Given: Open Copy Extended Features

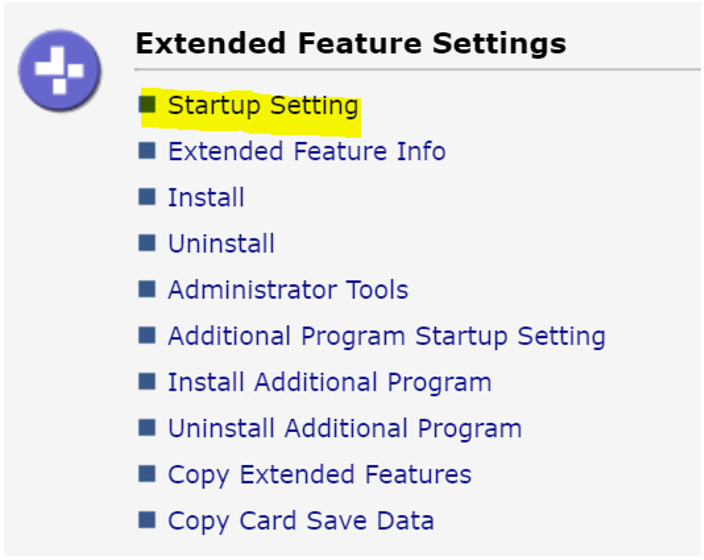Looking at the screenshot, I should 319,474.
